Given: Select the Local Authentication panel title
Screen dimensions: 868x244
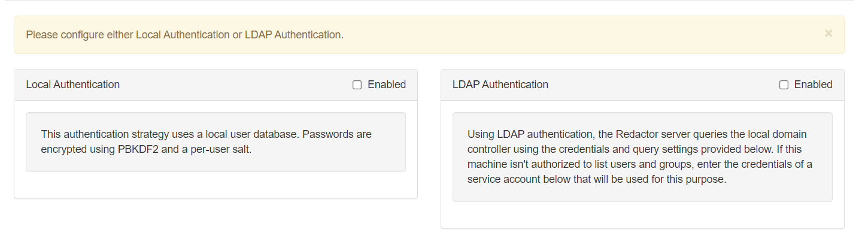Looking at the screenshot, I should tap(73, 85).
